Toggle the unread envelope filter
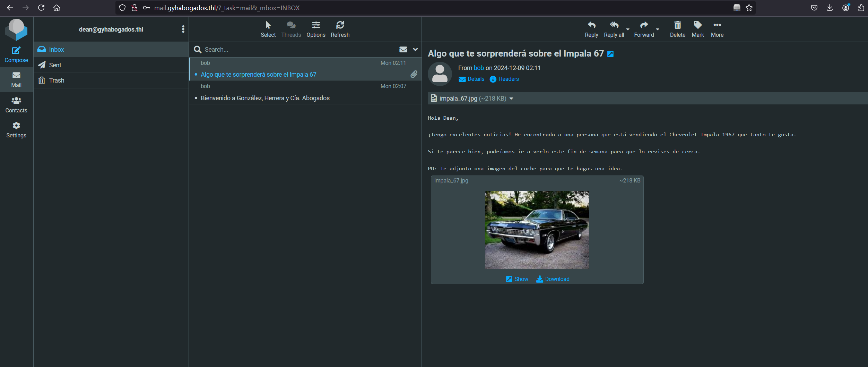 click(403, 50)
